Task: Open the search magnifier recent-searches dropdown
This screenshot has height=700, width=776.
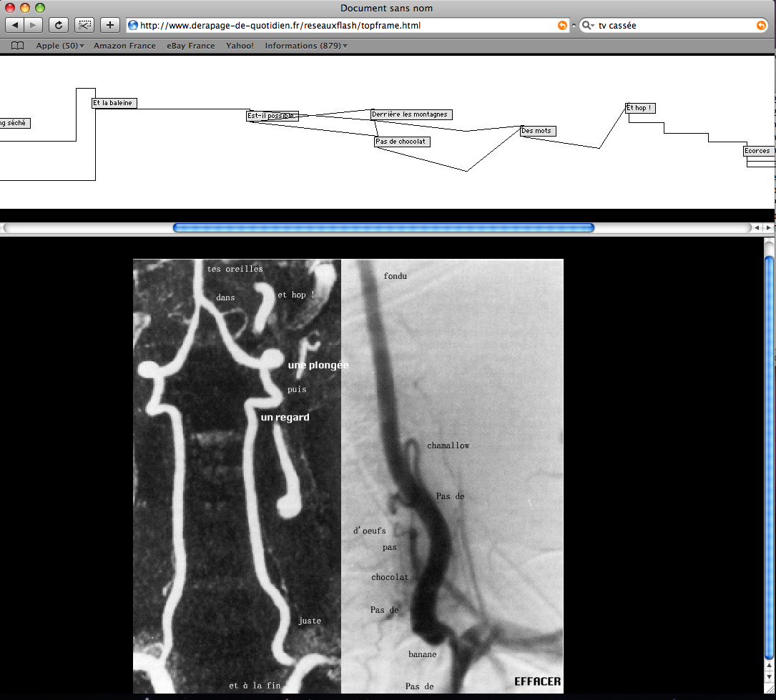Action: click(x=588, y=26)
